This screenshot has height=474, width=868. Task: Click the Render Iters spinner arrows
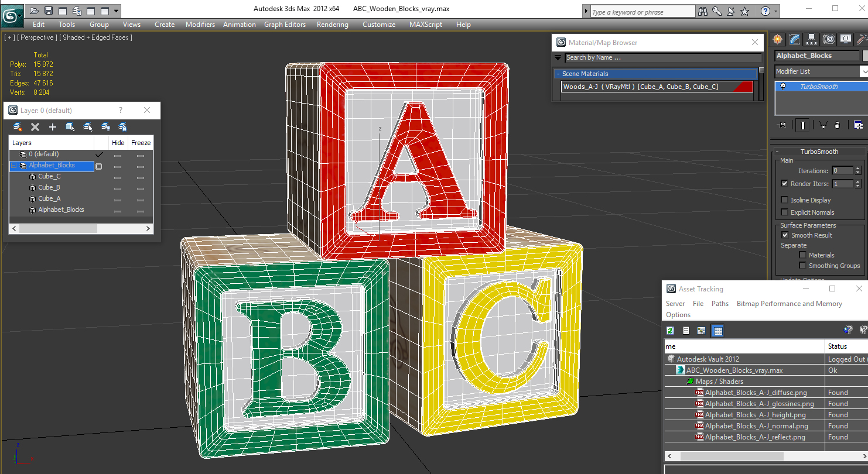tap(858, 184)
